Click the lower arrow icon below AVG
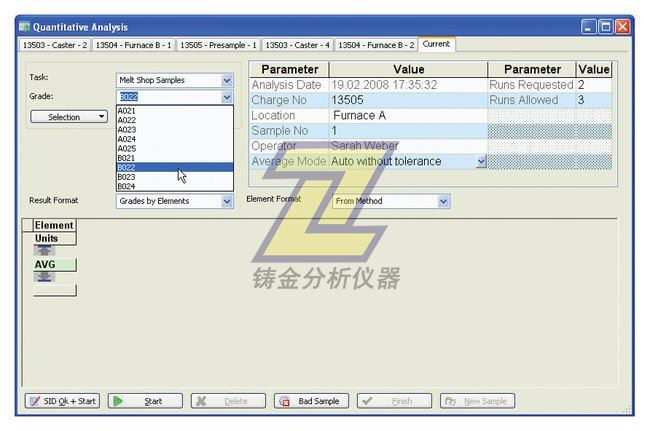Viewport: 650px width, 431px height. coord(46,277)
